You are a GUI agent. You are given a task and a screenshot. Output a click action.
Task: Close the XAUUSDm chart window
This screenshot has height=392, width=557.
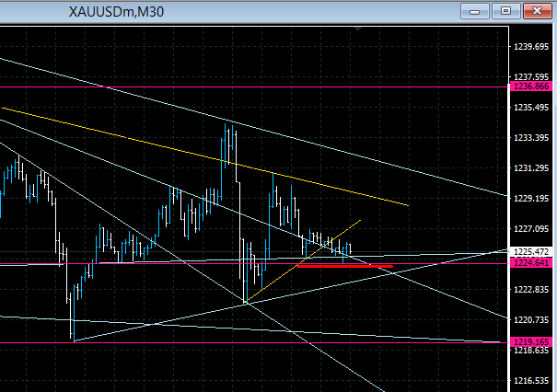(x=537, y=11)
